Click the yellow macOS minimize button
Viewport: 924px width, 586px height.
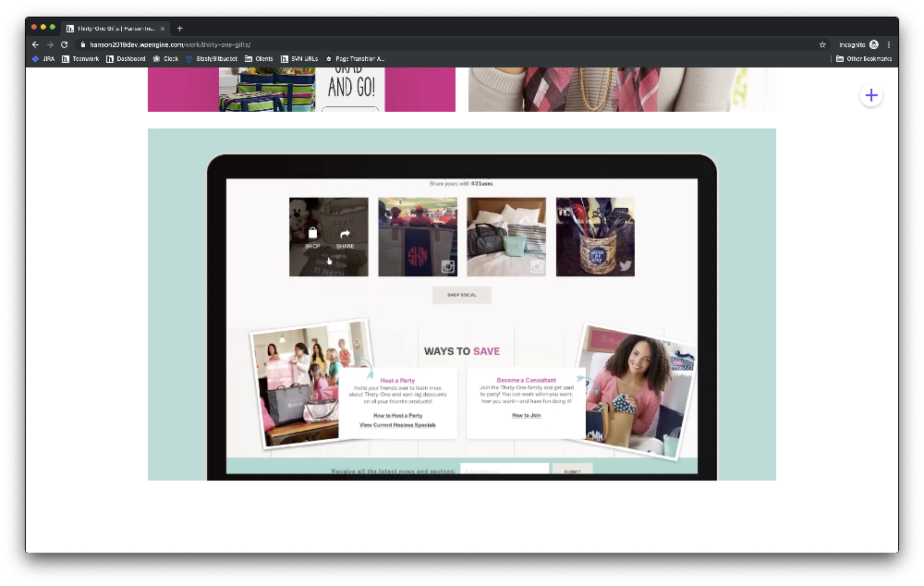point(43,27)
